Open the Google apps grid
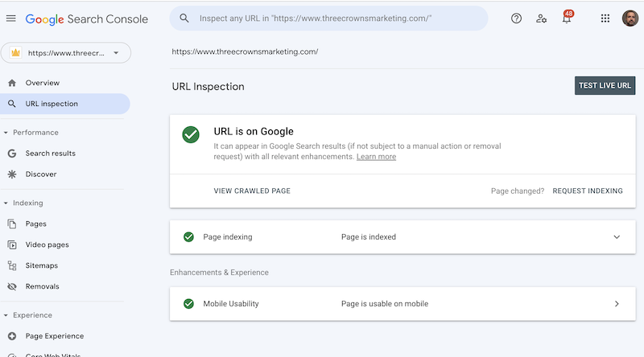644x357 pixels. (605, 18)
